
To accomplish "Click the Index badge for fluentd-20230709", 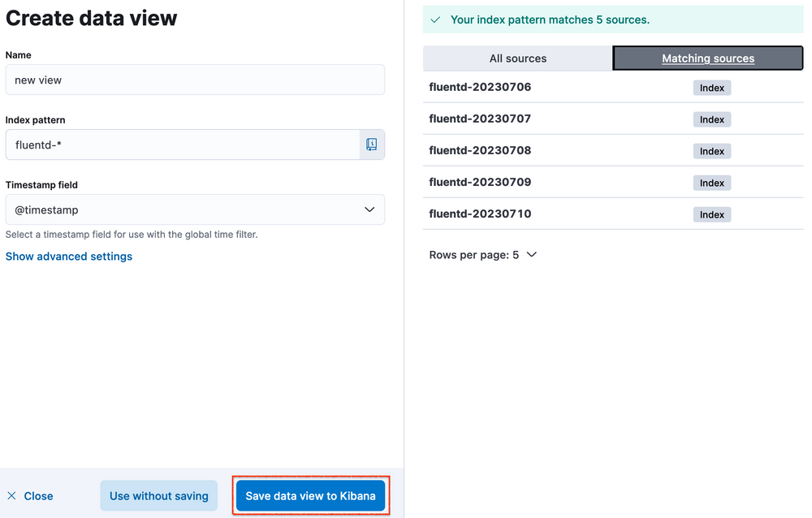I will tap(711, 182).
